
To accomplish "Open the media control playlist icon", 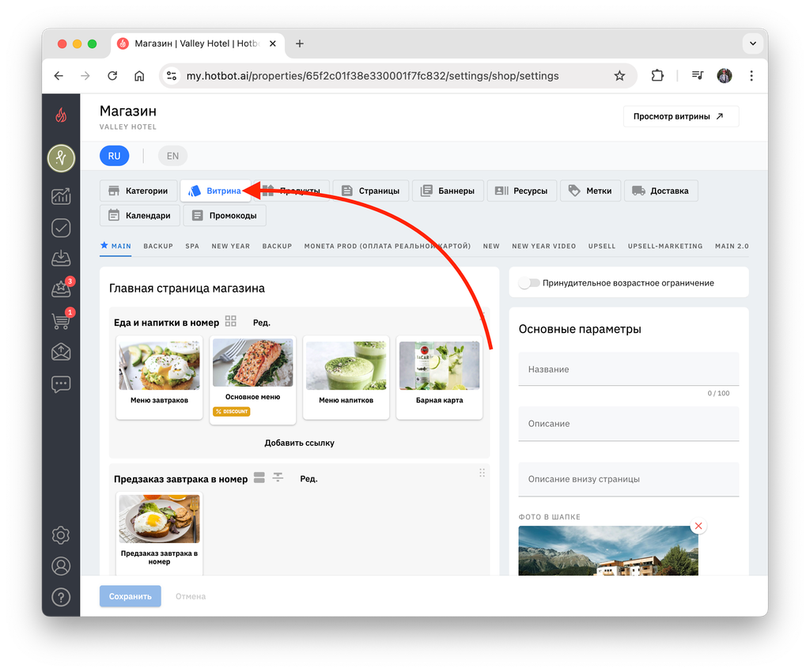I will tap(698, 76).
